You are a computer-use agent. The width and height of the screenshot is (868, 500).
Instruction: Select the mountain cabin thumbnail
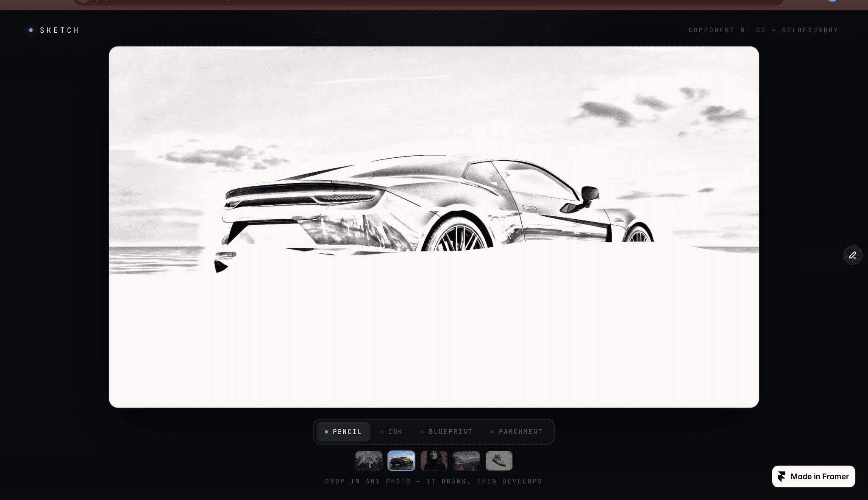369,461
